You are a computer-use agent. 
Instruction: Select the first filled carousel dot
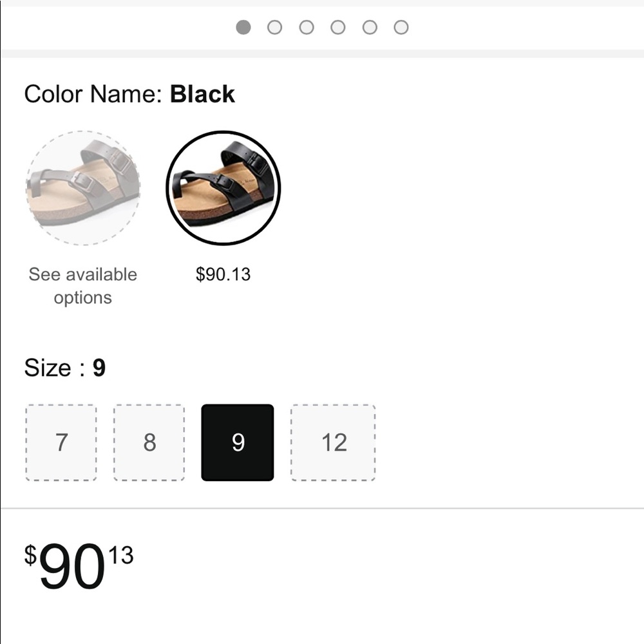[243, 27]
